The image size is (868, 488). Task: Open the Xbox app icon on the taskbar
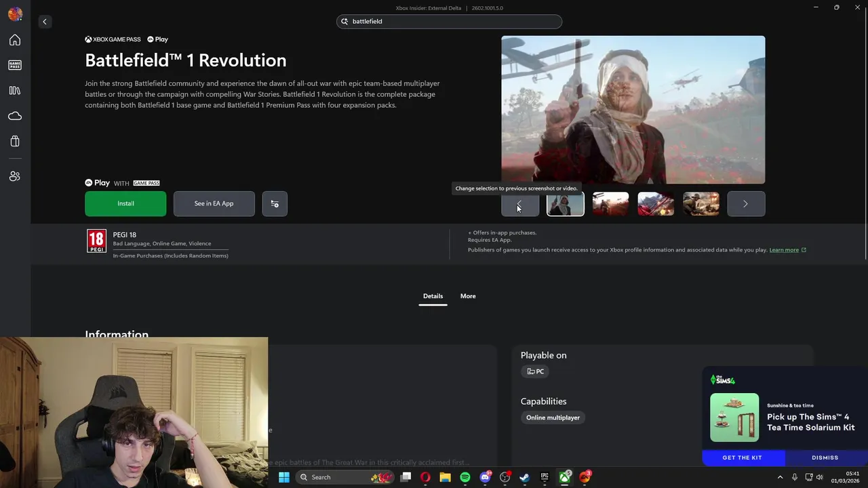coord(564,477)
